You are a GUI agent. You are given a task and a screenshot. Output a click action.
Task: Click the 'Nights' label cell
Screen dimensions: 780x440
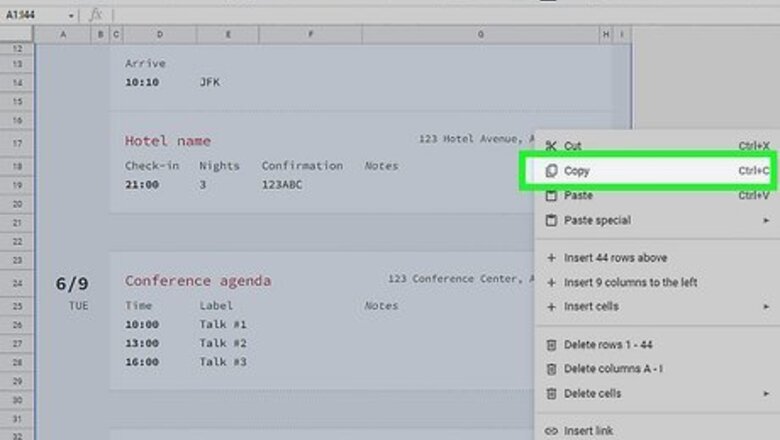219,166
